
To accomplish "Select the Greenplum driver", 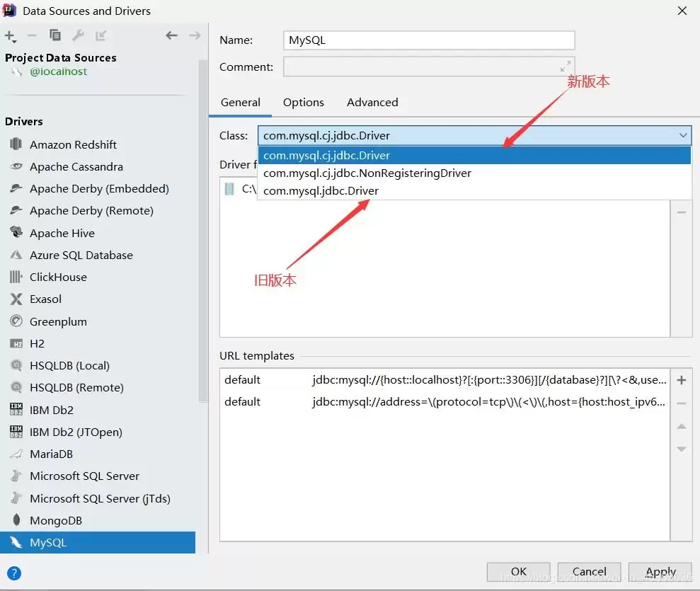I will (x=98, y=321).
